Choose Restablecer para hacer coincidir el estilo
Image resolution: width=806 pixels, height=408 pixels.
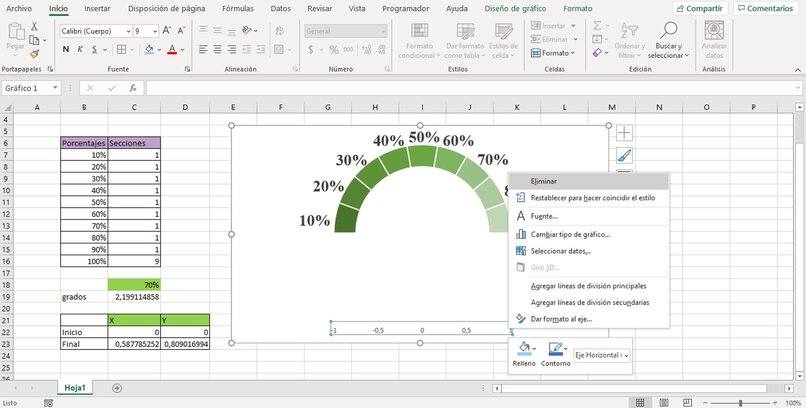[x=589, y=198]
